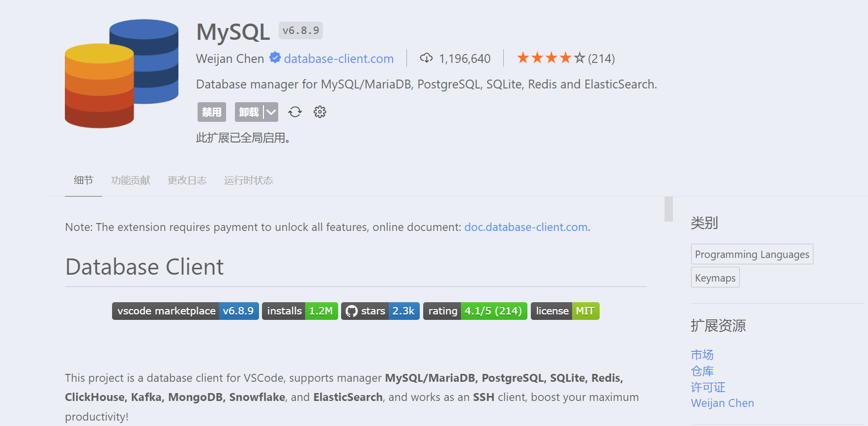Click the 此扩展已全局启用 status text
Viewport: 868px width, 426px height.
point(243,138)
